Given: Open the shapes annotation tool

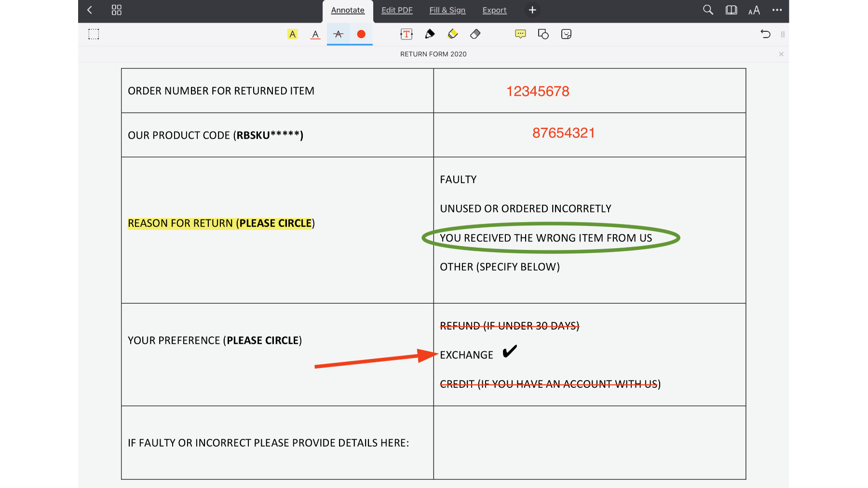Looking at the screenshot, I should [x=543, y=34].
